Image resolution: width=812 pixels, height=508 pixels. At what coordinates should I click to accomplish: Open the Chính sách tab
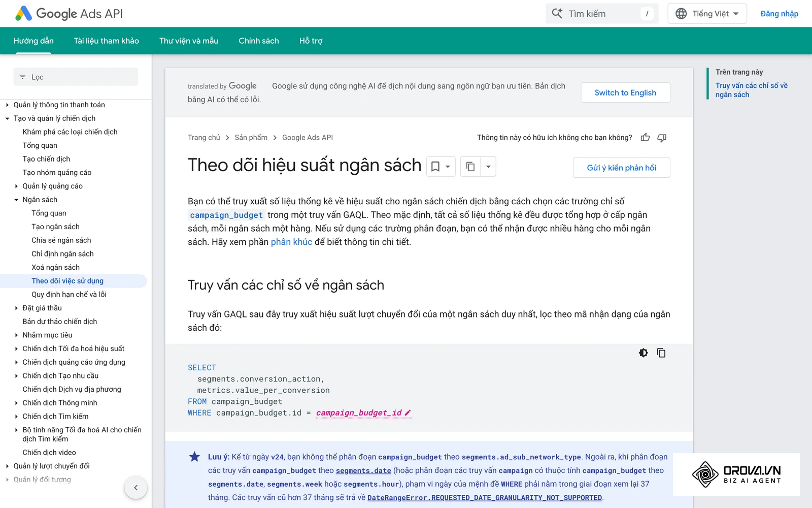(259, 41)
